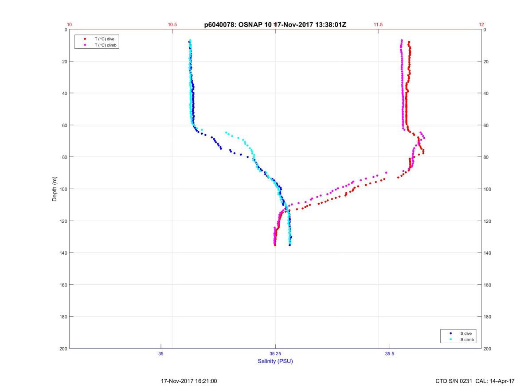Image resolution: width=532 pixels, height=392 pixels.
Task: Click right depth axis tick label 160
Action: [488, 285]
